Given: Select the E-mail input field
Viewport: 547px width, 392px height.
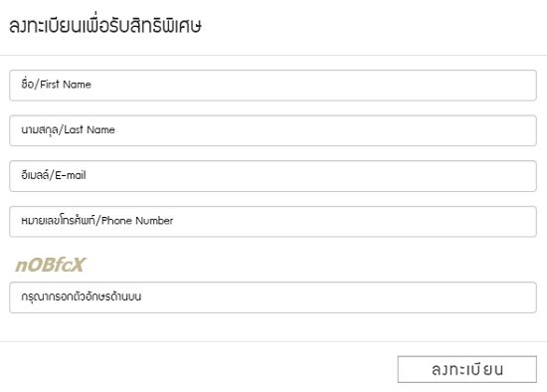Looking at the screenshot, I should (x=273, y=176).
